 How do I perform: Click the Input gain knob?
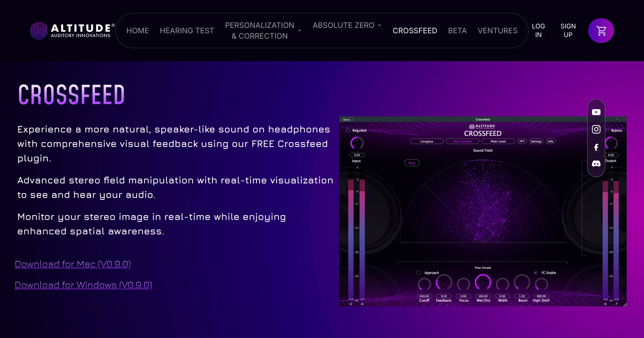(x=357, y=143)
